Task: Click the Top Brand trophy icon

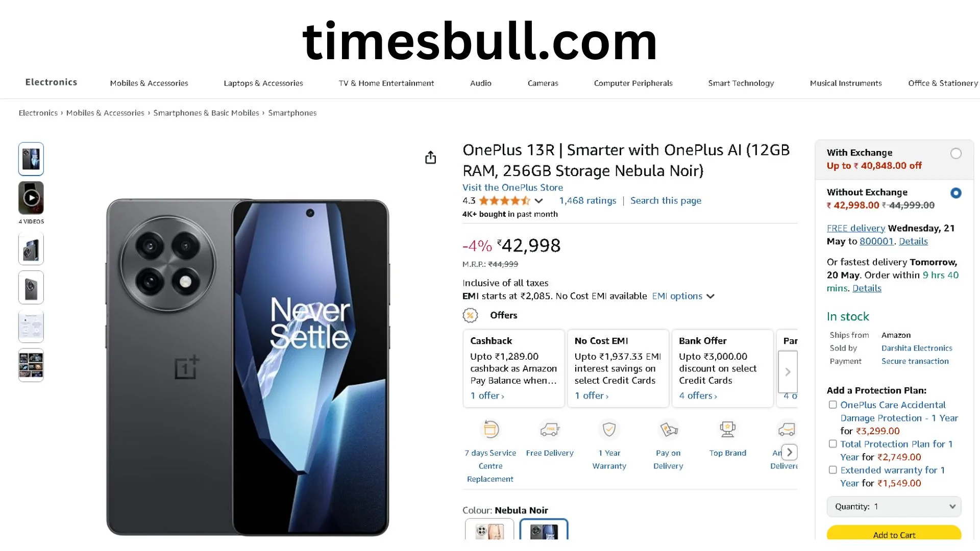Action: (x=727, y=430)
